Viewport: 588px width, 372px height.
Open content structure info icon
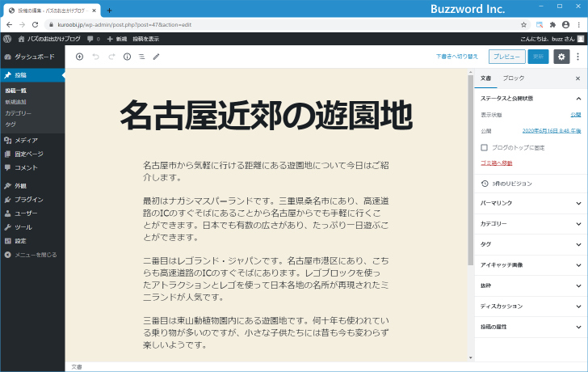coord(127,57)
